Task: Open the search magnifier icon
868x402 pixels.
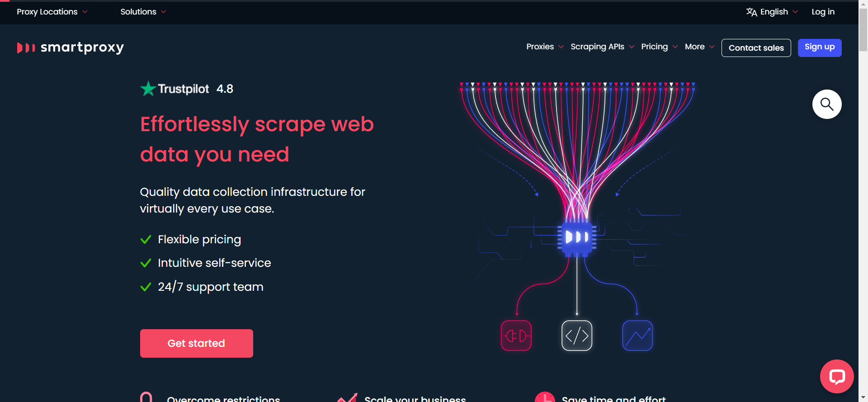Action: point(826,104)
